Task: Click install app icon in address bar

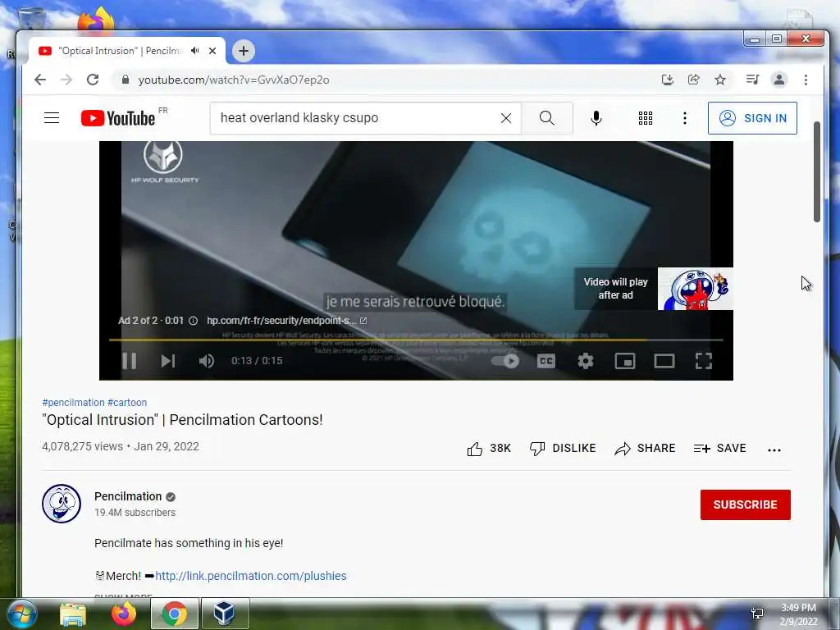Action: [x=667, y=80]
